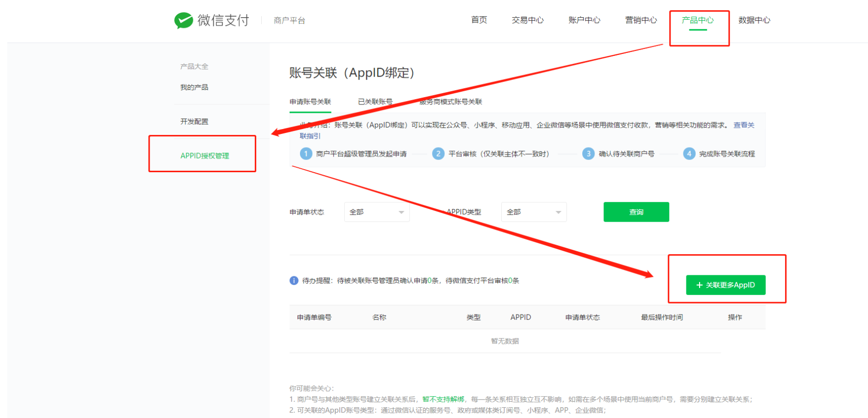Viewport: 868px width, 418px height.
Task: Select 产品中心 in top navigation
Action: click(698, 20)
